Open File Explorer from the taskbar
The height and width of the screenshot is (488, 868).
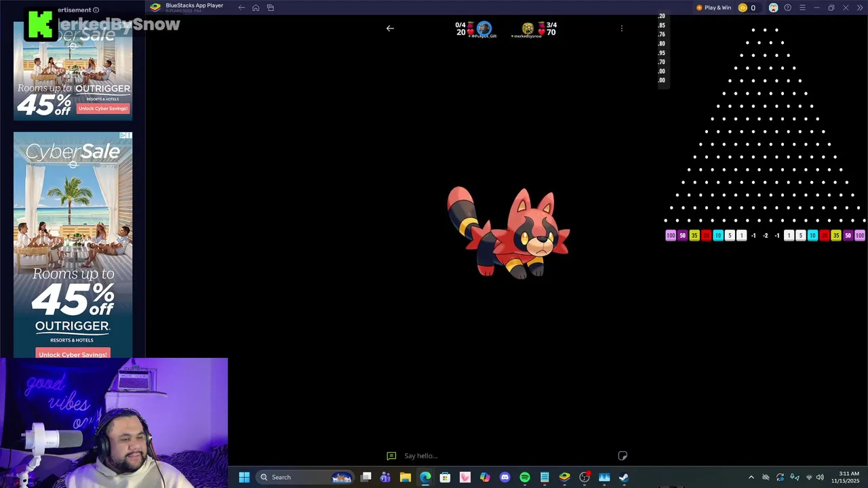click(x=406, y=477)
